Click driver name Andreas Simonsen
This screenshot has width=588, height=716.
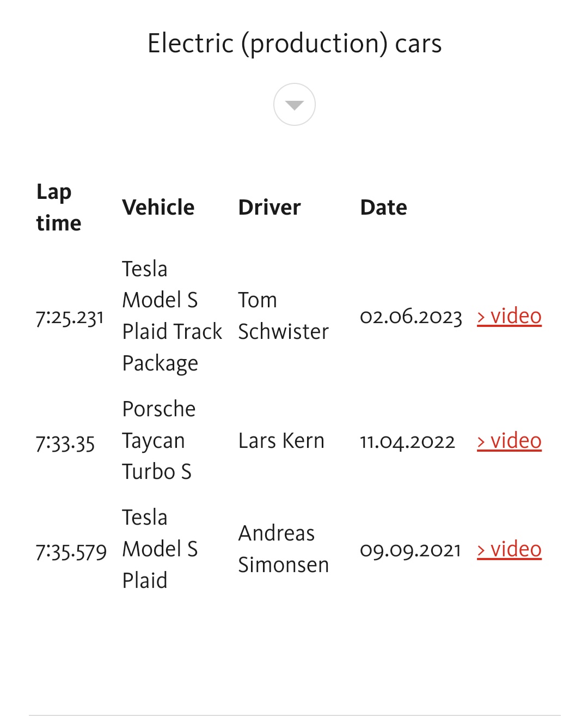[283, 549]
